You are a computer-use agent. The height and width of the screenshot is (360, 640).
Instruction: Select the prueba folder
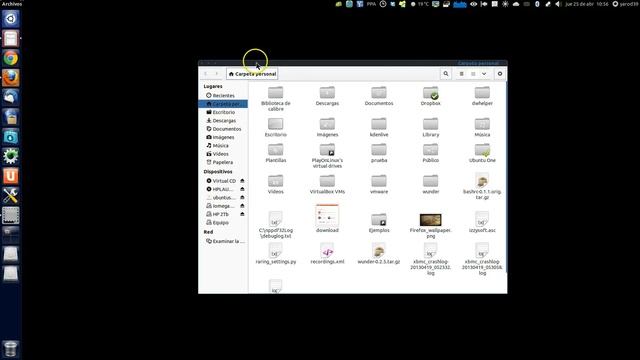(x=379, y=153)
